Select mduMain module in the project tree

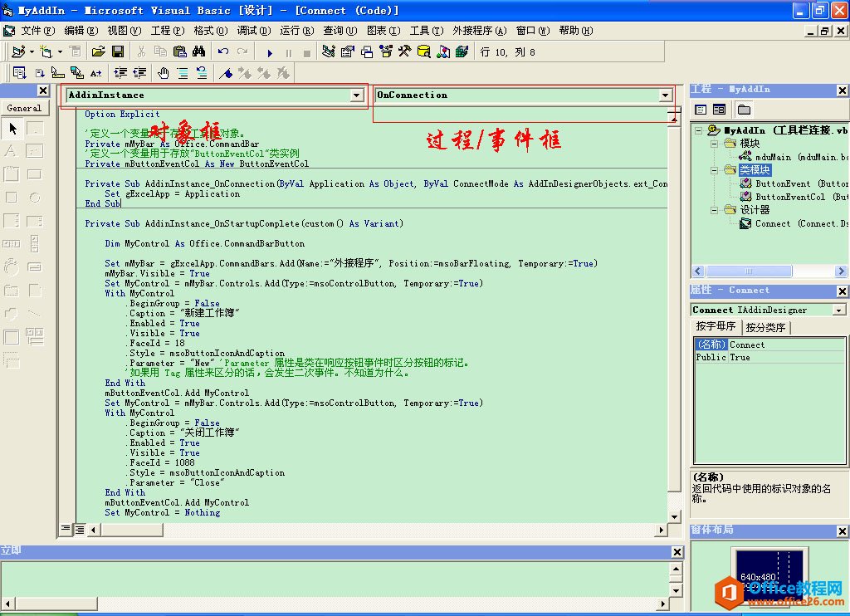pos(793,157)
